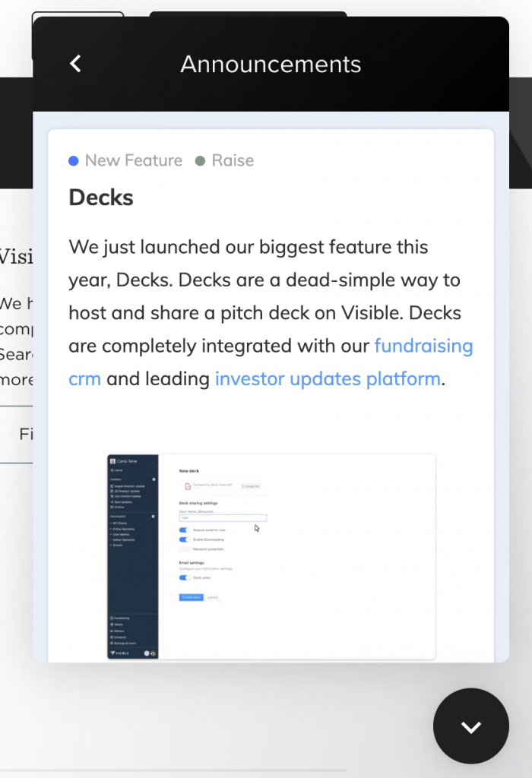Viewport: 532px width, 778px height.
Task: Collapse the widget with the round chevron button
Action: 471,726
